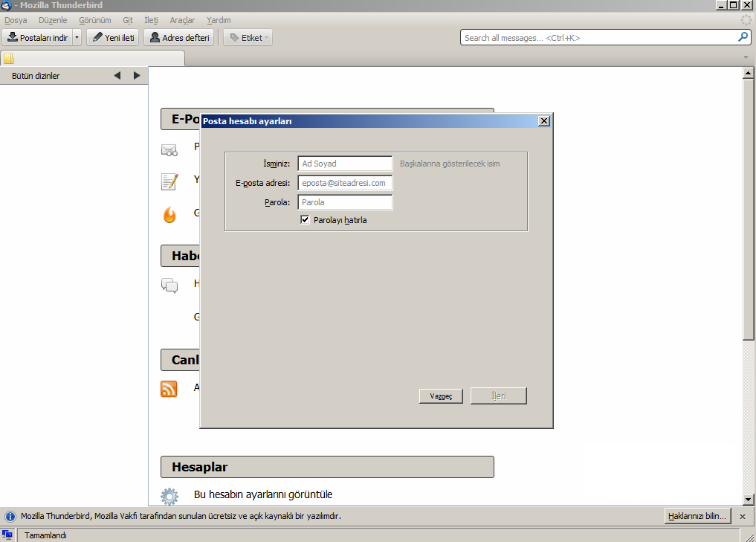Click the orange flame icon

point(169,215)
